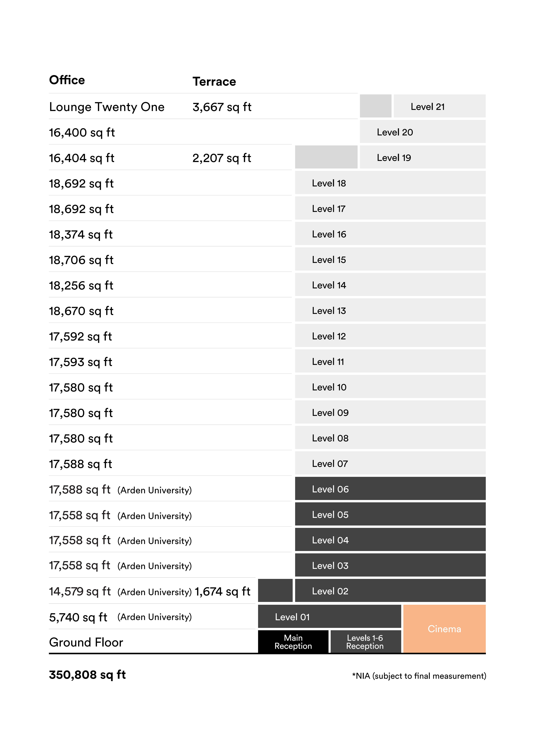Click the orange Cinema block
The height and width of the screenshot is (756, 535).
point(444,629)
